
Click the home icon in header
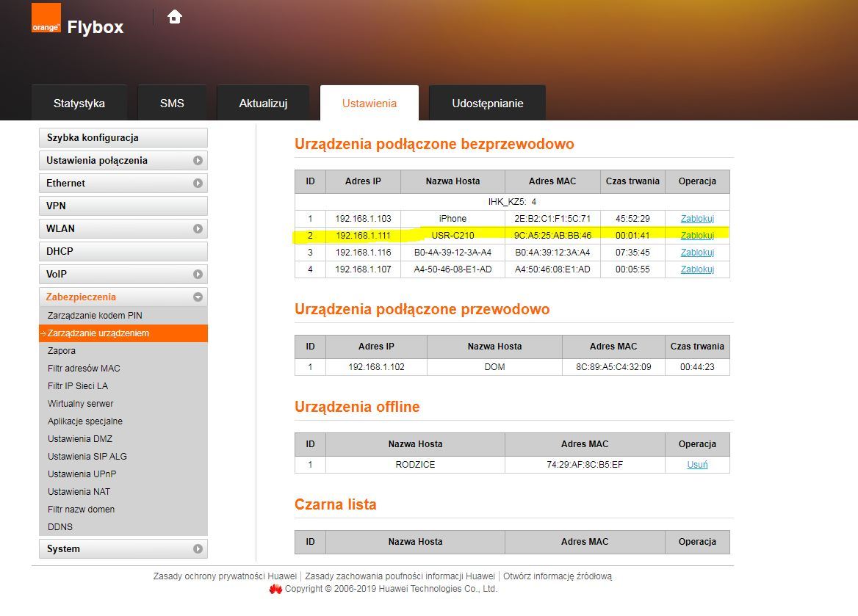point(175,17)
